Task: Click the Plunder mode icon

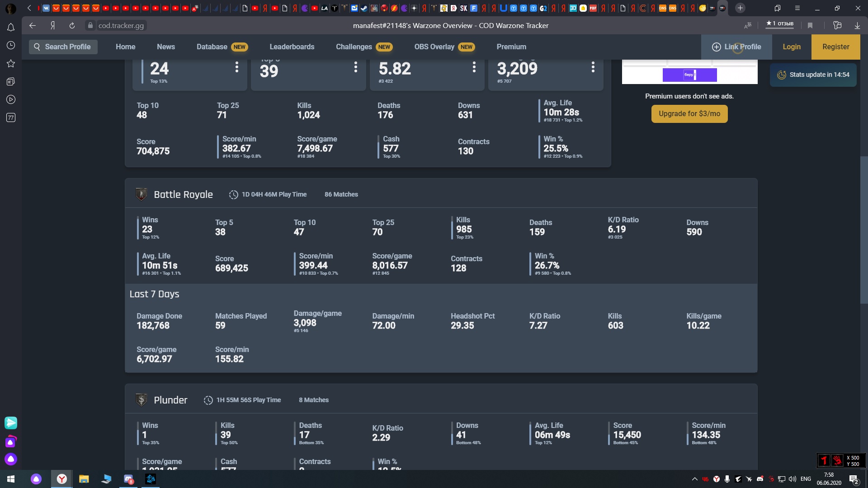Action: (142, 400)
